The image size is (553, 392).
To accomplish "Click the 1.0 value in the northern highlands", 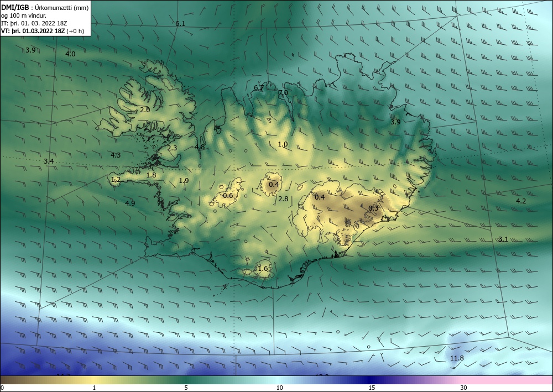I will tap(283, 144).
